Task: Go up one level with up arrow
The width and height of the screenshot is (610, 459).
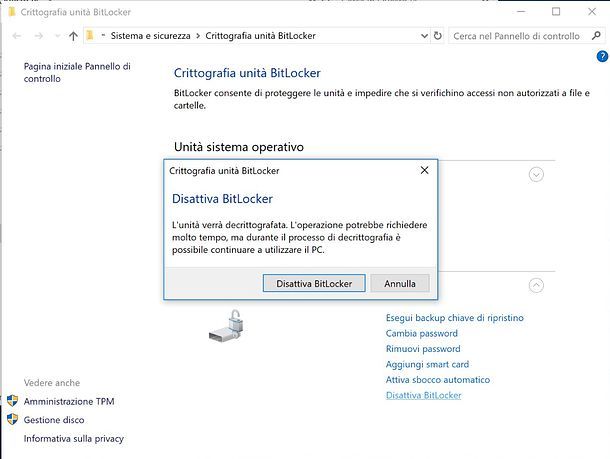Action: tap(73, 36)
